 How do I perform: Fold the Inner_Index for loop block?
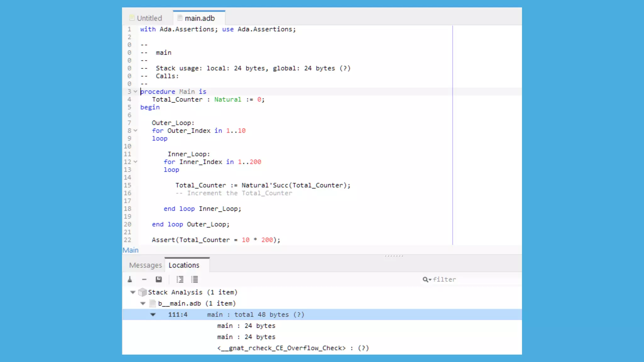coord(136,162)
